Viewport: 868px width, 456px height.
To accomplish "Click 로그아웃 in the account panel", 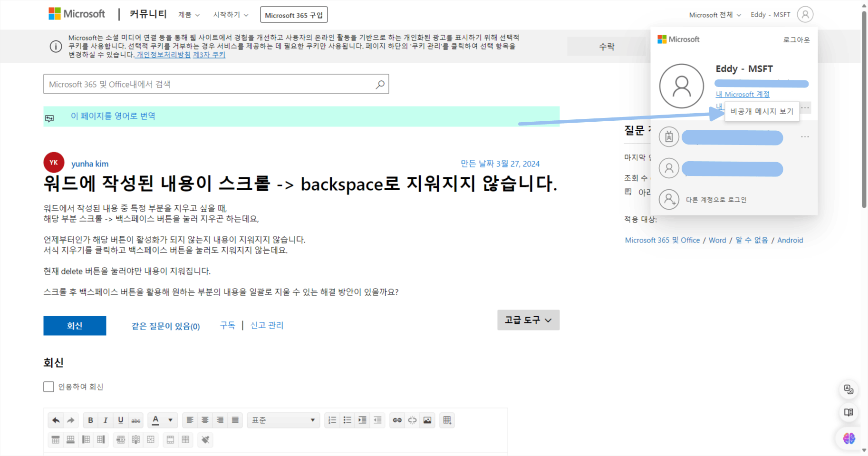I will point(796,40).
